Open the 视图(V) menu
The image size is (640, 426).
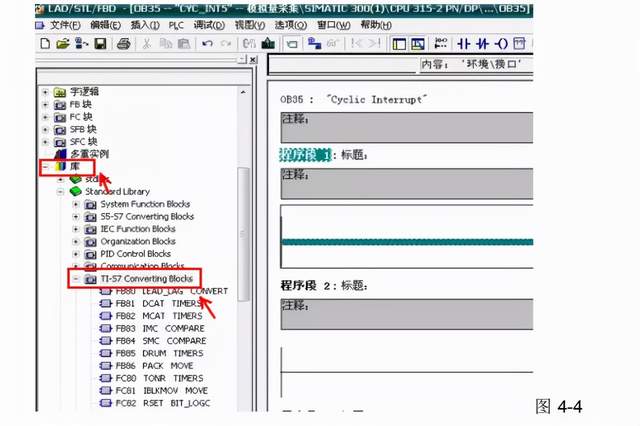(250, 25)
